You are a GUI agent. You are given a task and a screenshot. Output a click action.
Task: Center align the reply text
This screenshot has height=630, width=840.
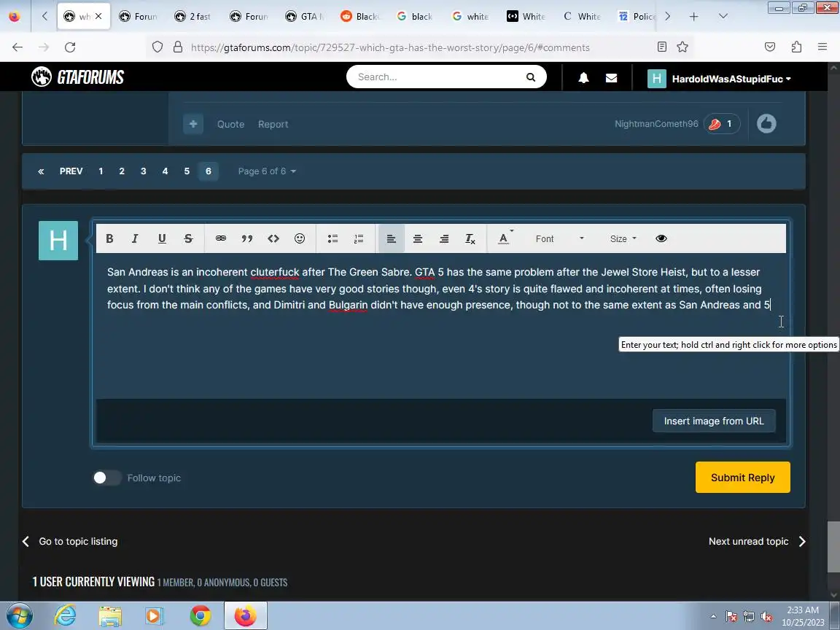(x=418, y=238)
